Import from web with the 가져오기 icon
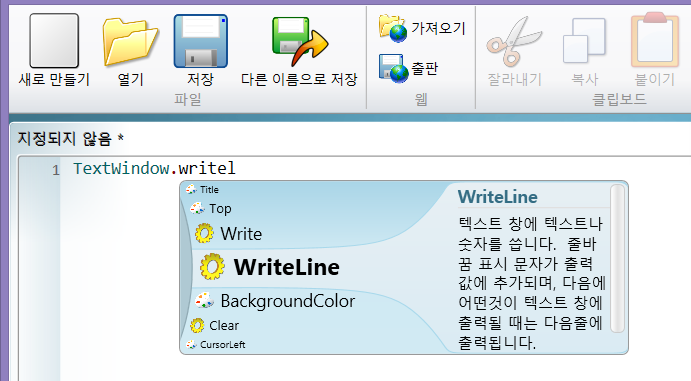 [393, 28]
